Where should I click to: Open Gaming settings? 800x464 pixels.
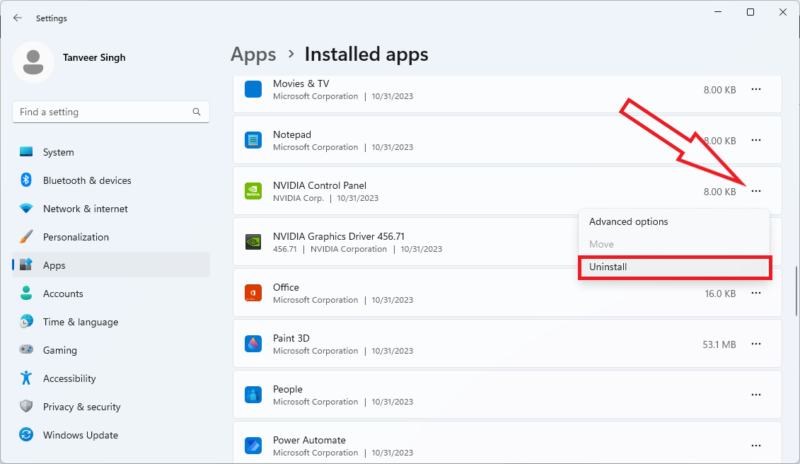coord(111,350)
